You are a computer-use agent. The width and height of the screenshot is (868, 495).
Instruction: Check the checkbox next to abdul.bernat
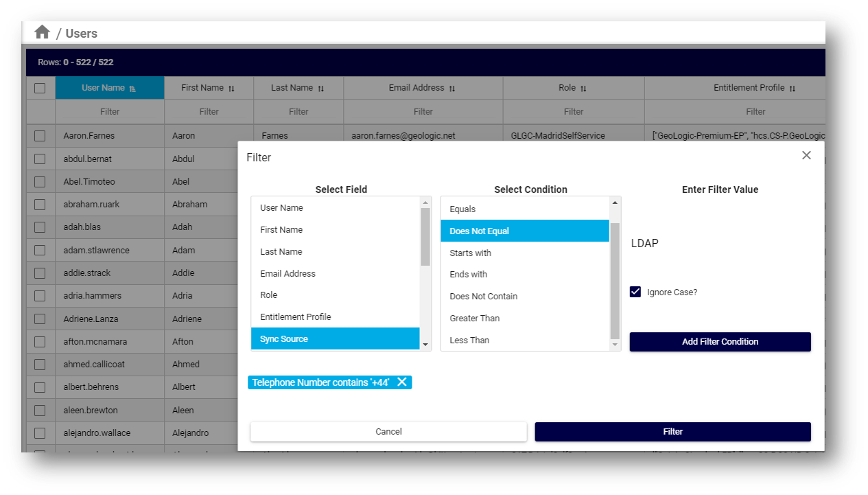40,158
